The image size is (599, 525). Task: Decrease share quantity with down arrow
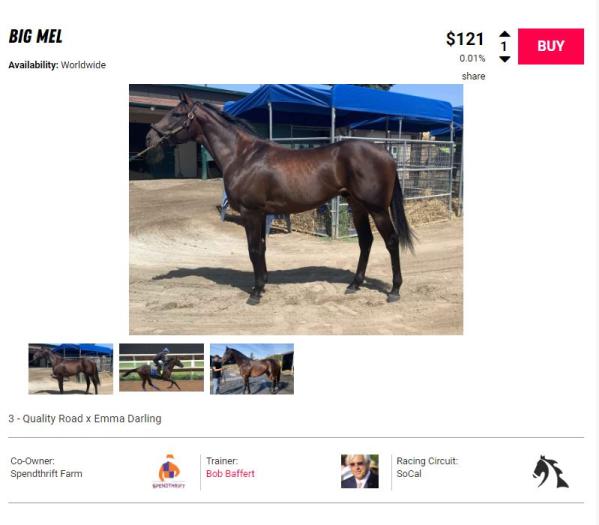point(505,59)
